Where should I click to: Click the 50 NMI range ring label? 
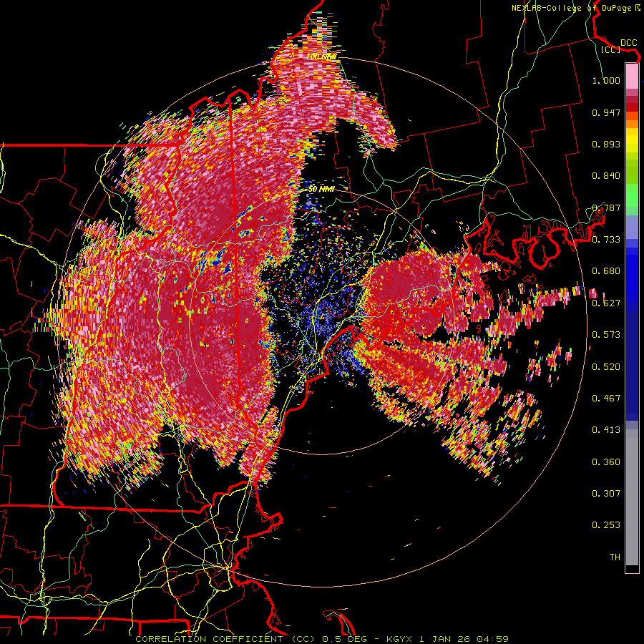click(x=321, y=189)
